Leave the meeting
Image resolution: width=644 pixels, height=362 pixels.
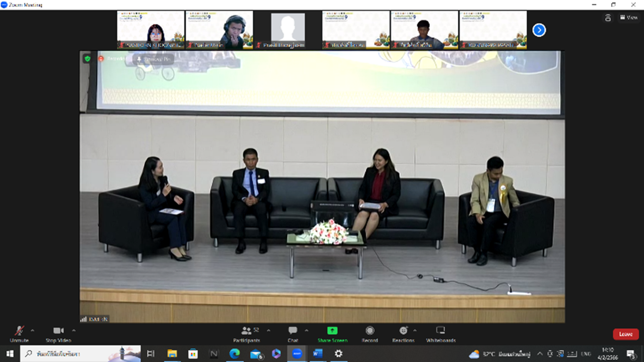click(625, 334)
